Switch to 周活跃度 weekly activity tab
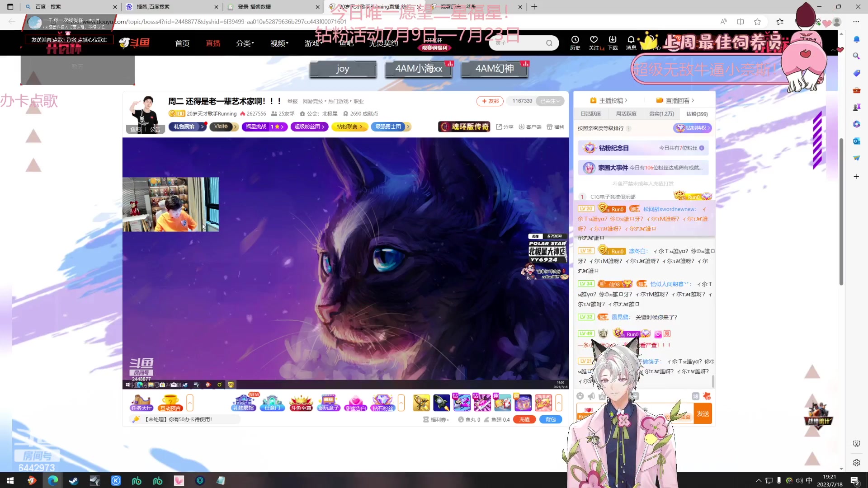 [626, 114]
